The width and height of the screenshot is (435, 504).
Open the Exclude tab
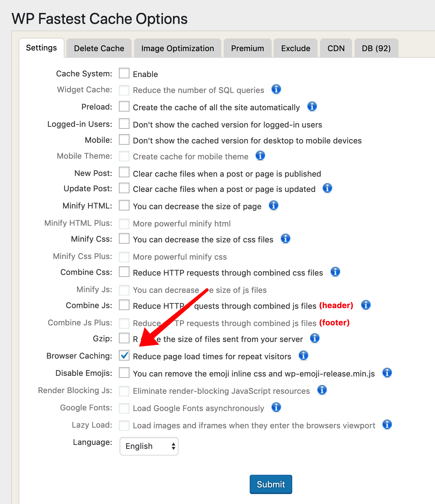click(296, 48)
